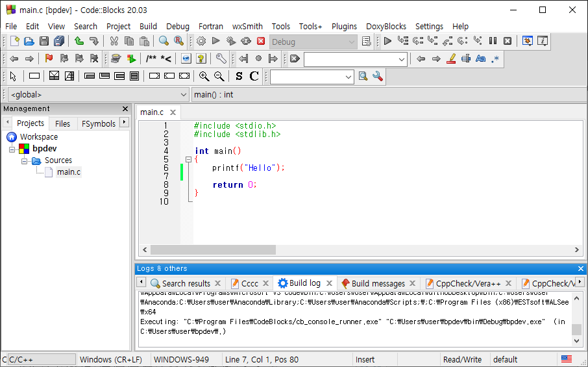The width and height of the screenshot is (588, 367).
Task: Click the editor horizontal scrollbar thumb
Action: click(213, 249)
